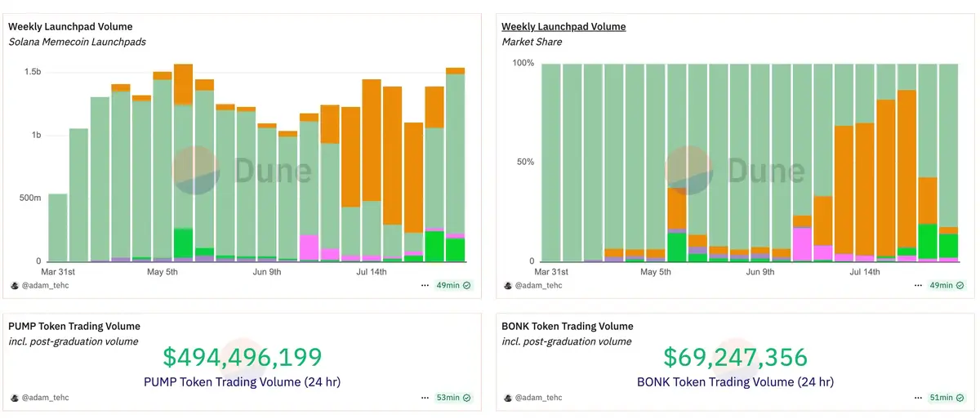Click the first Mar 31st bar in the Solana Memecoin Launchpads chart
This screenshot has height=419, width=980.
tap(58, 229)
